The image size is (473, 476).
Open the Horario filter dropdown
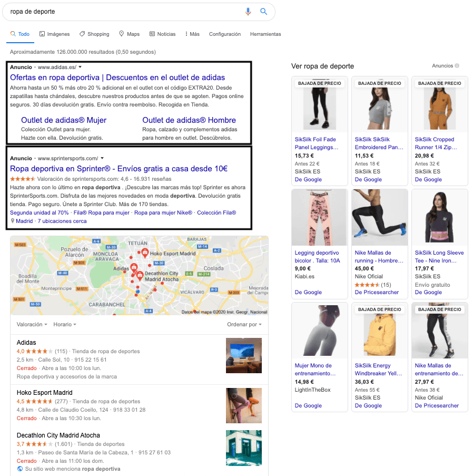click(x=65, y=324)
